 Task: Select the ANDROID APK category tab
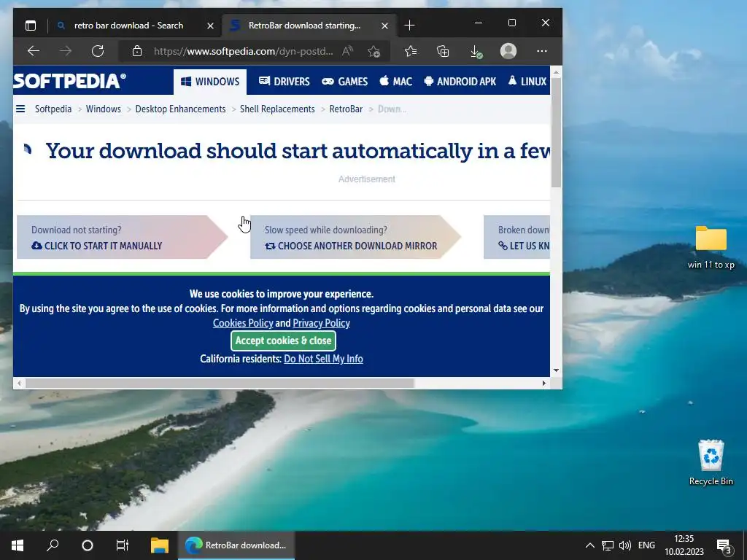tap(460, 82)
